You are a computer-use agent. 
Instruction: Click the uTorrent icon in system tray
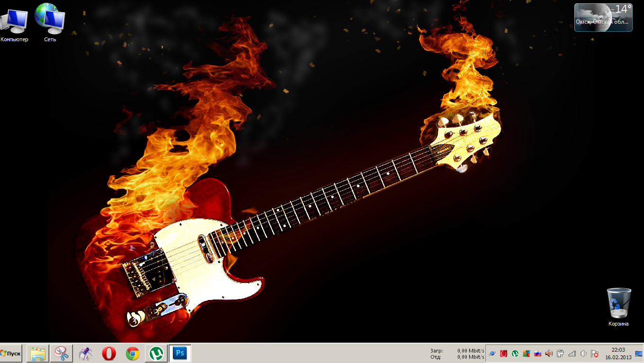pos(515,354)
